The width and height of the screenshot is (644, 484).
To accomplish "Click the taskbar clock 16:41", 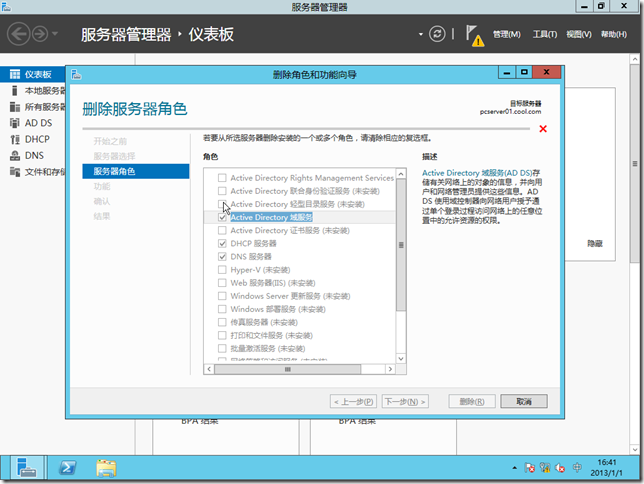I will tap(607, 462).
